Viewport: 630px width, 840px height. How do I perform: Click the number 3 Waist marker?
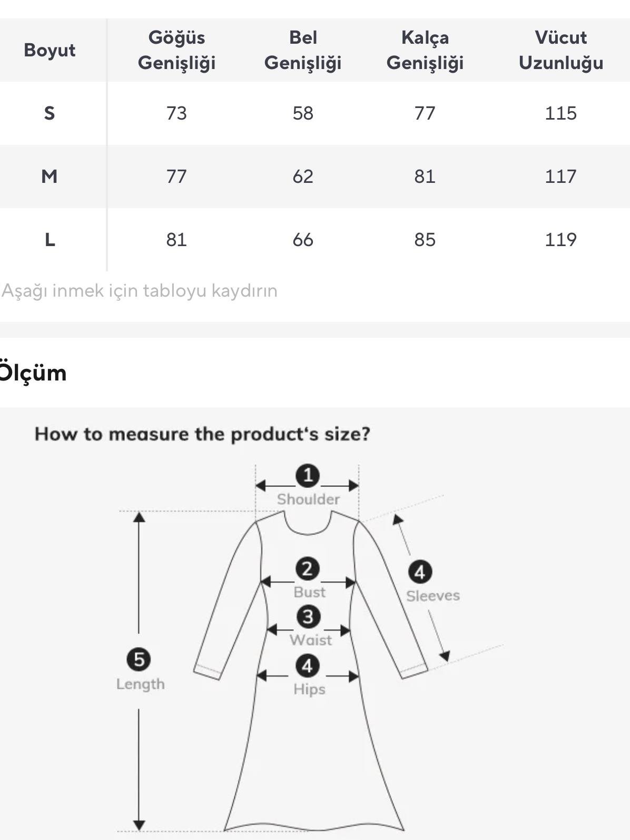pyautogui.click(x=308, y=617)
